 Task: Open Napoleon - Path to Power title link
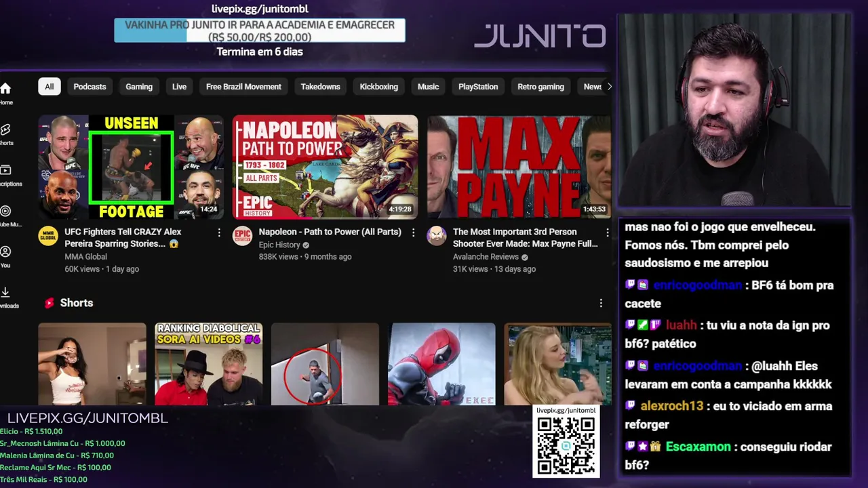330,232
